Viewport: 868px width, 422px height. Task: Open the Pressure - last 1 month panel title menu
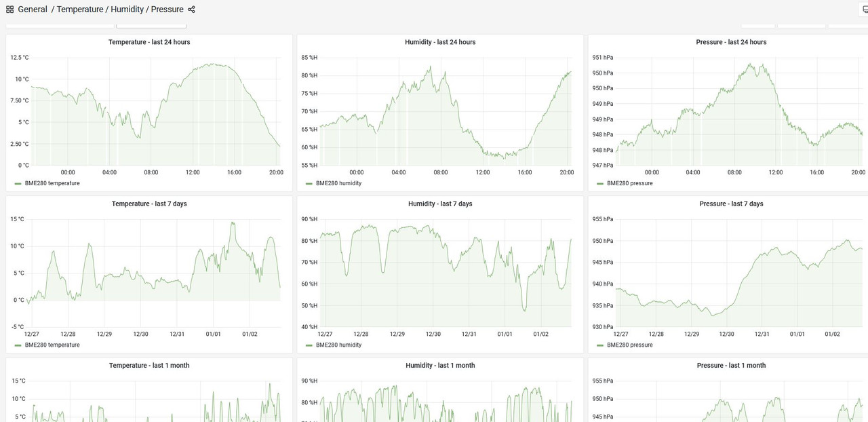731,365
